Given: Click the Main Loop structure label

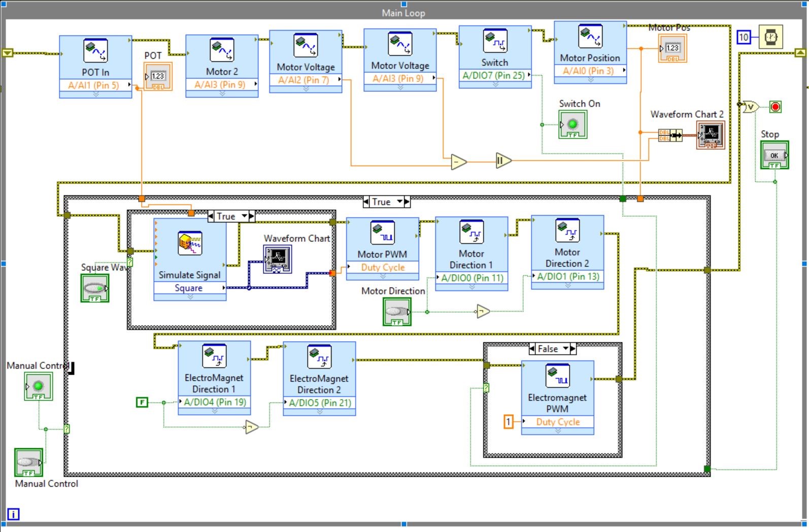Looking at the screenshot, I should [x=403, y=13].
